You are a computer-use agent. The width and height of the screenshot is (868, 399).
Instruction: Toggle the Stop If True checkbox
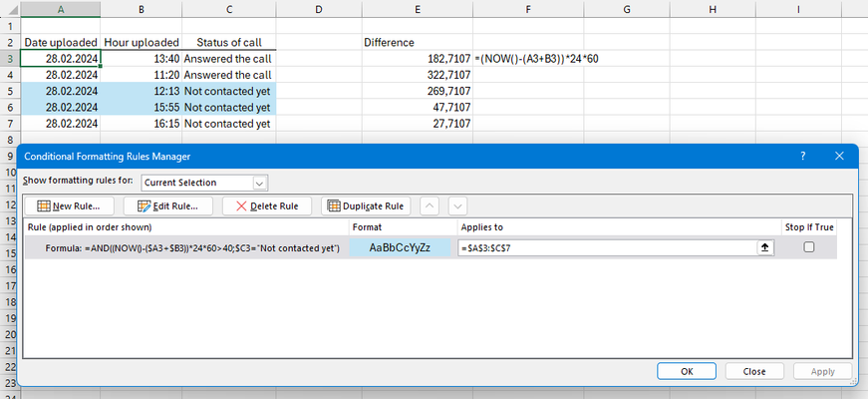coord(809,247)
